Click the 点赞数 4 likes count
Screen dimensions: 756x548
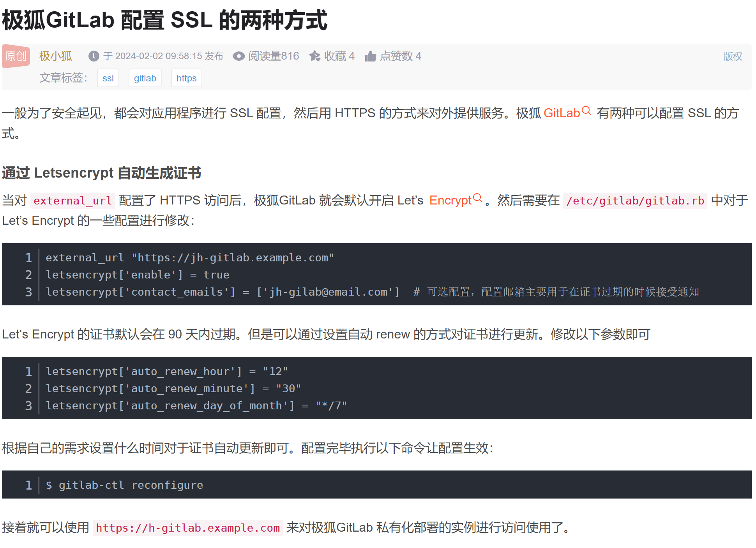pyautogui.click(x=400, y=56)
